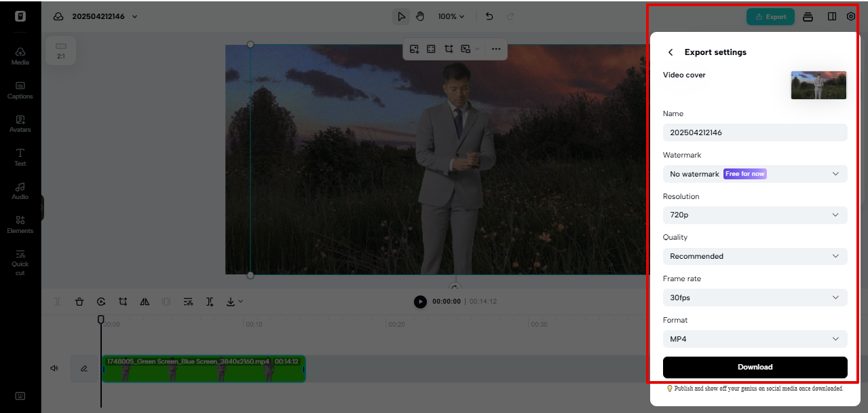868x413 pixels.
Task: Open the 100% zoom level dropdown
Action: coord(451,16)
